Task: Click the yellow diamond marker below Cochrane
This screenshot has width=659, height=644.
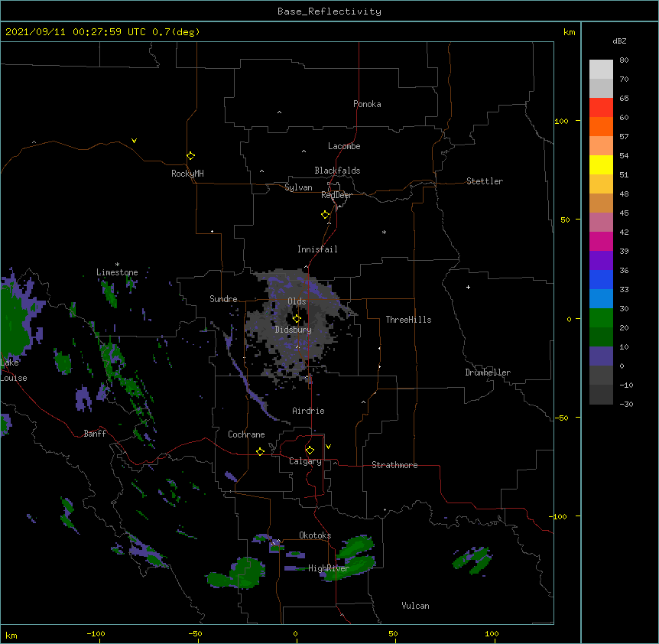Action: (x=260, y=451)
